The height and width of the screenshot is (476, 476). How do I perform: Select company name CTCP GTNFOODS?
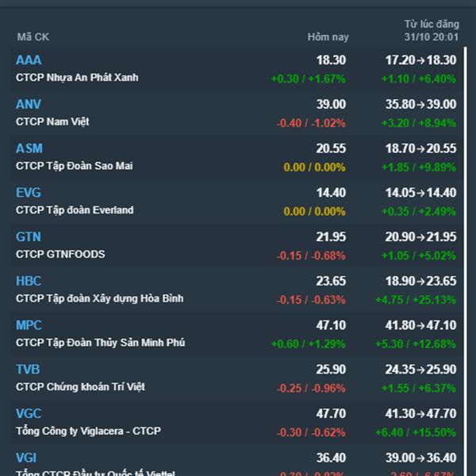[x=60, y=254]
